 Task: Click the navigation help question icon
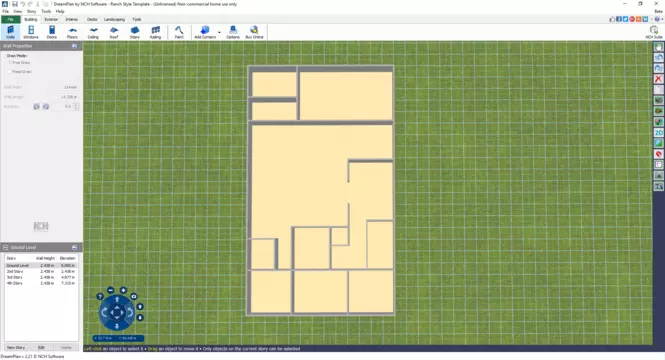point(100,297)
